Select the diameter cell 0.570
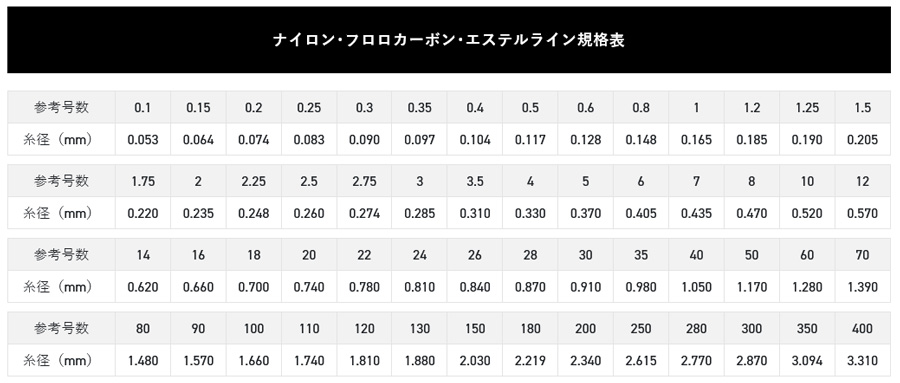 (x=862, y=214)
